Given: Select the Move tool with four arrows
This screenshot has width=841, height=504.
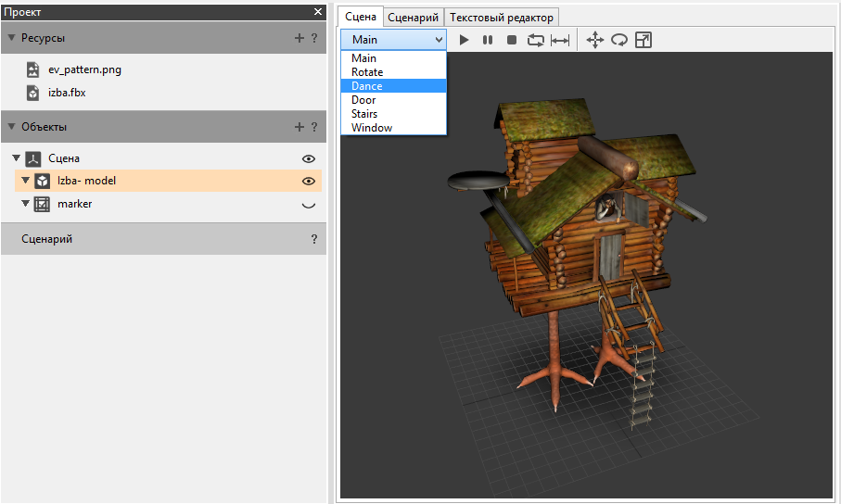Looking at the screenshot, I should (x=595, y=40).
